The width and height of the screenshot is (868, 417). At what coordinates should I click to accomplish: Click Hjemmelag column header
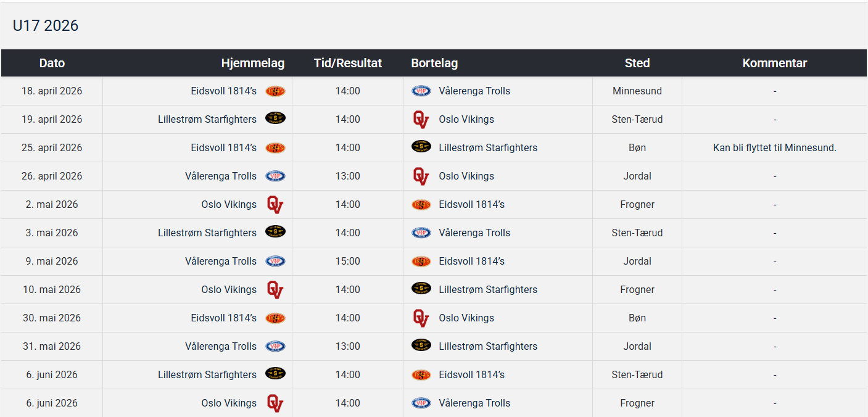[253, 63]
